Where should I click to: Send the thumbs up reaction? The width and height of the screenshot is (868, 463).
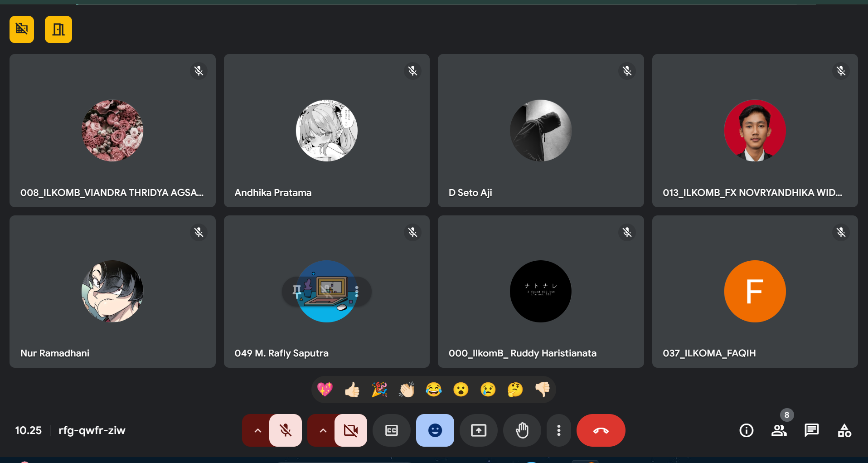pyautogui.click(x=352, y=390)
